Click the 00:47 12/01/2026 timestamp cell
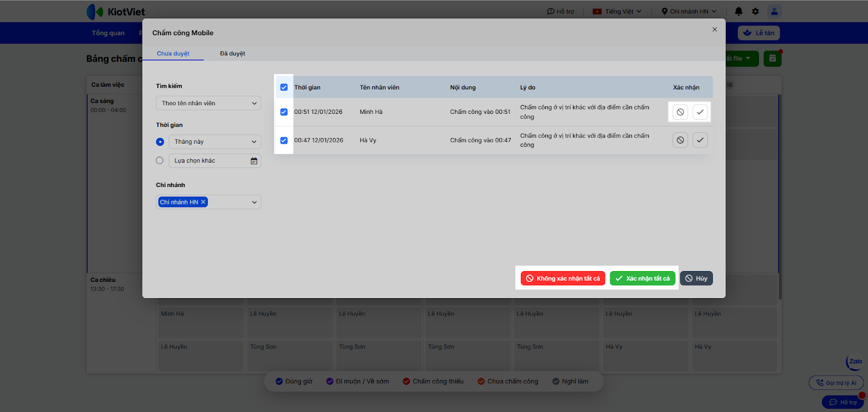 click(318, 140)
